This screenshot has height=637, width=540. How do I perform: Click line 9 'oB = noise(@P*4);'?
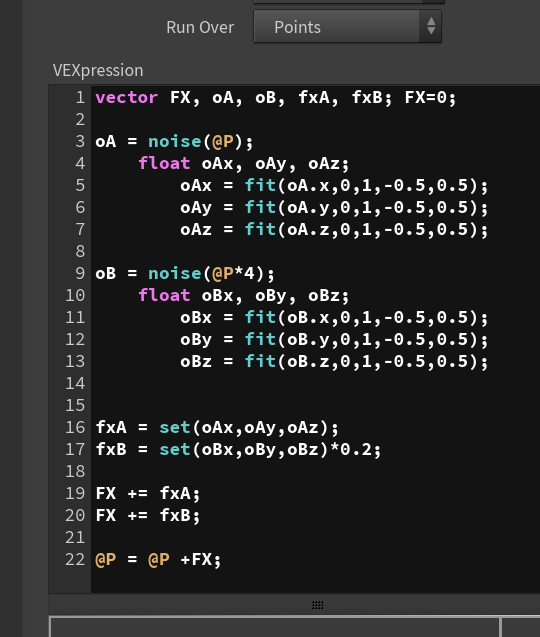[185, 273]
